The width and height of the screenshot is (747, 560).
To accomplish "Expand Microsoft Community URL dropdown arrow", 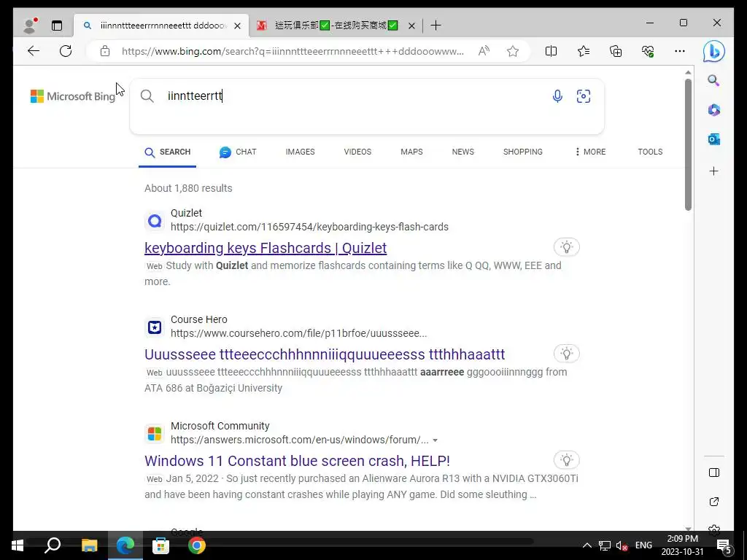I will pyautogui.click(x=435, y=440).
